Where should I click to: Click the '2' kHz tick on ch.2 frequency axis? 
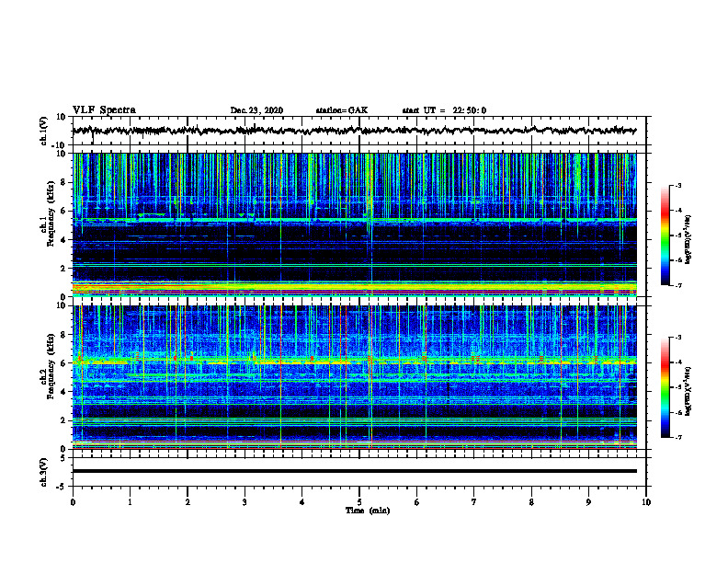tap(64, 420)
